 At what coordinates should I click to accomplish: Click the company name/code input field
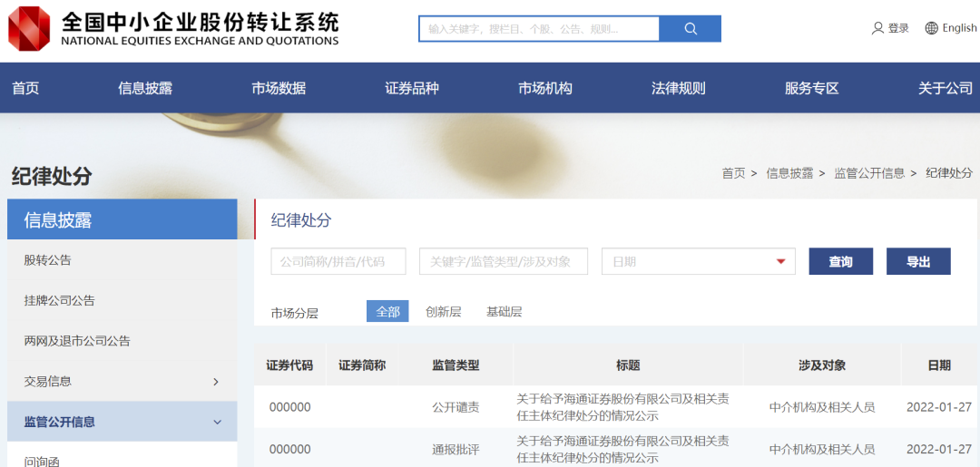[339, 262]
